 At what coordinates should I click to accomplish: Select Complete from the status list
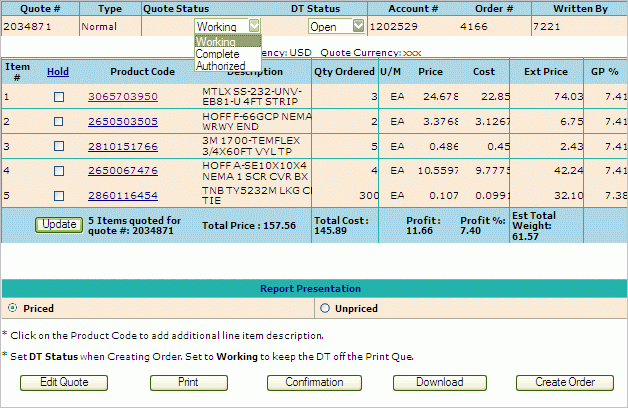pyautogui.click(x=218, y=54)
